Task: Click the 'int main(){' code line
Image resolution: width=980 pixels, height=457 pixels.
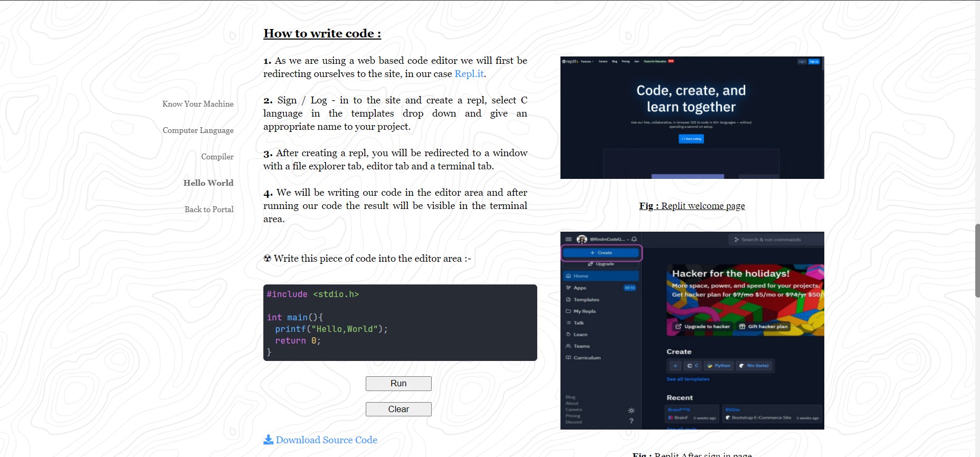Action: [x=294, y=318]
